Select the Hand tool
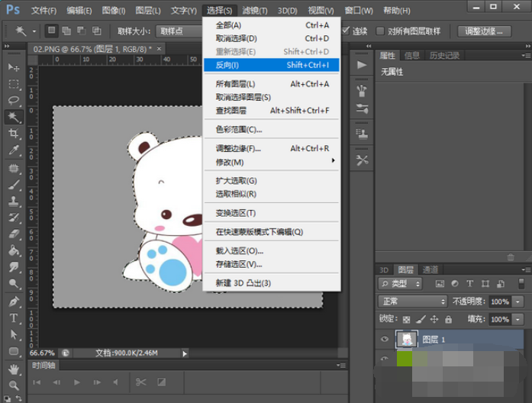This screenshot has height=403, width=532. click(14, 369)
